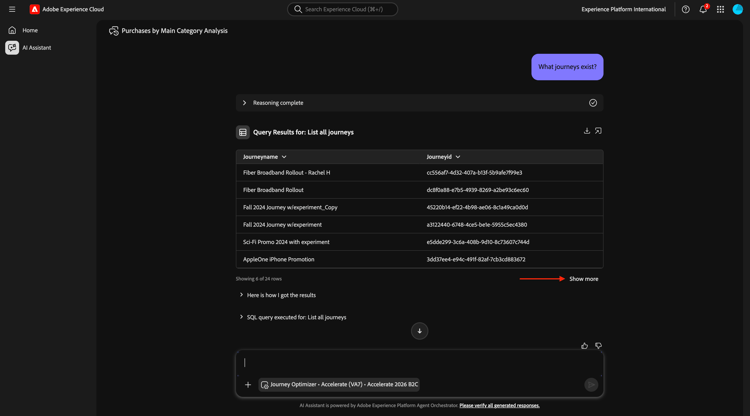Screen dimensions: 750x416
Task: Click Show more to load rows
Action: (x=584, y=279)
